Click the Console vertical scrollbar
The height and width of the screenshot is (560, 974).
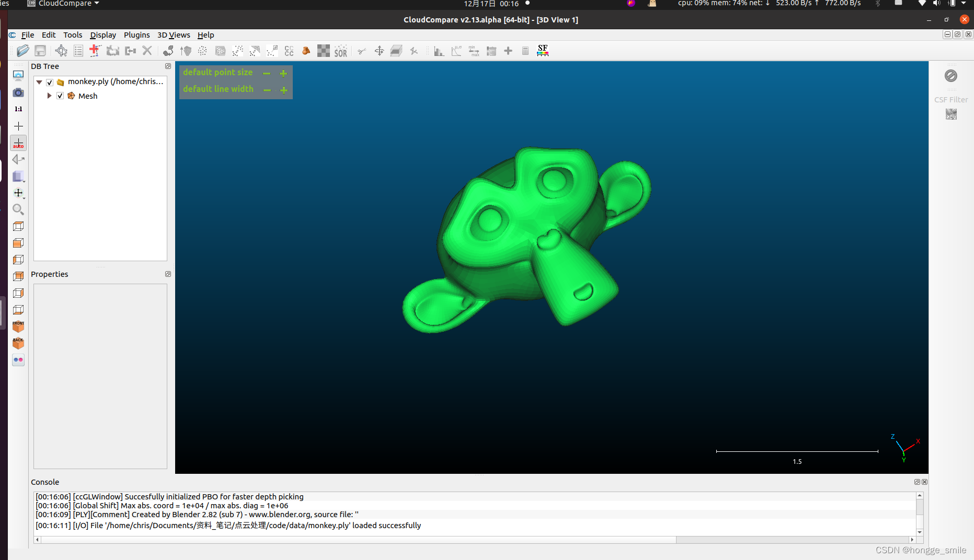(x=920, y=514)
